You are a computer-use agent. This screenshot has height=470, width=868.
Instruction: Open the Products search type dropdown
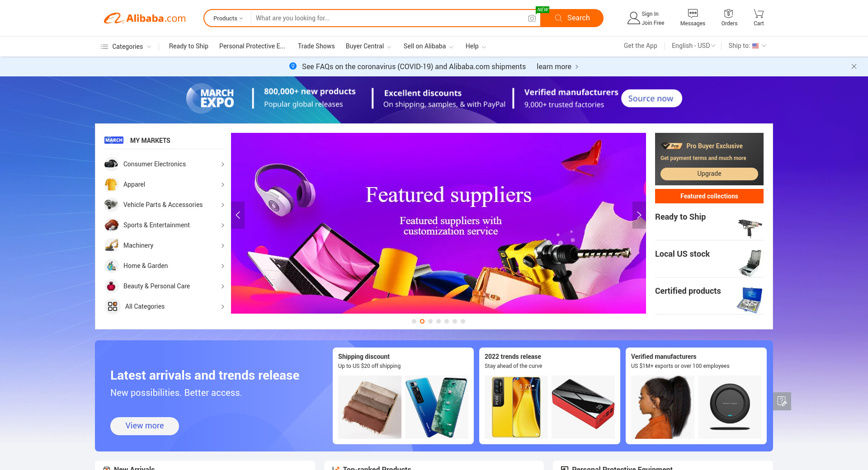(228, 18)
